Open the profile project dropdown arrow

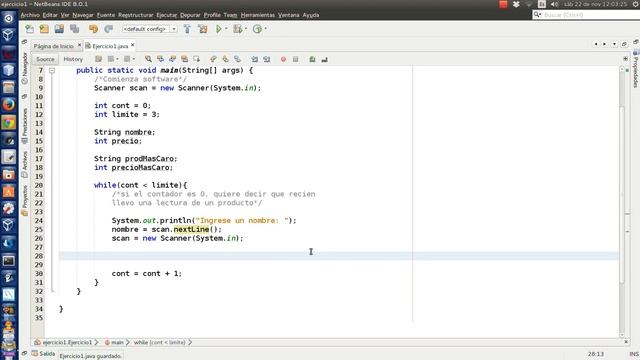[x=265, y=29]
